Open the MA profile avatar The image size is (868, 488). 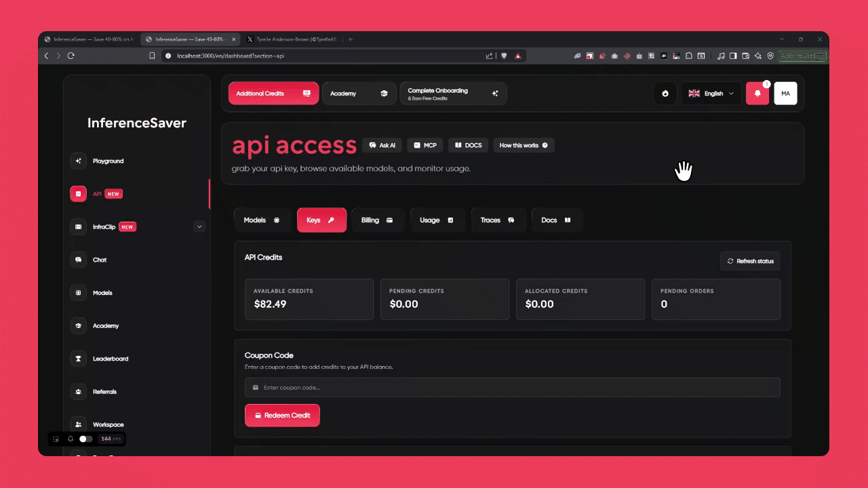[x=785, y=94]
